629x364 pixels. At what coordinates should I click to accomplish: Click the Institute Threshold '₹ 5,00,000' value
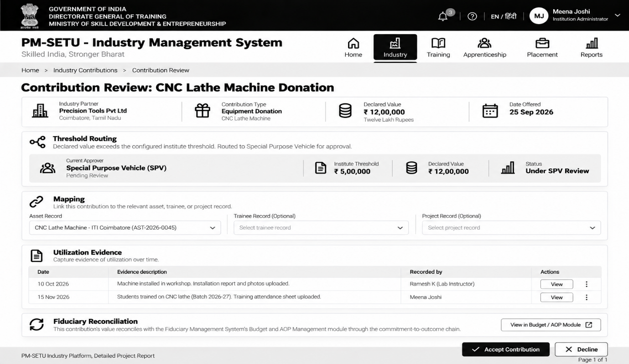[x=352, y=172]
